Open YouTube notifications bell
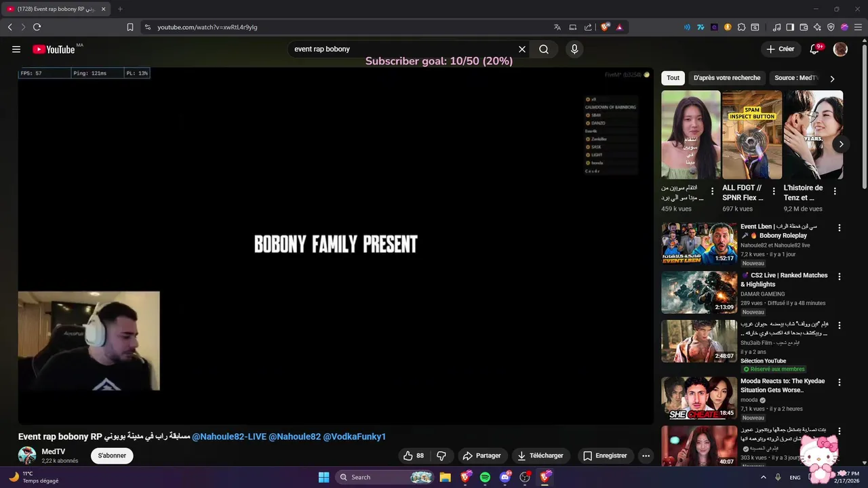The height and width of the screenshot is (488, 868). [815, 49]
